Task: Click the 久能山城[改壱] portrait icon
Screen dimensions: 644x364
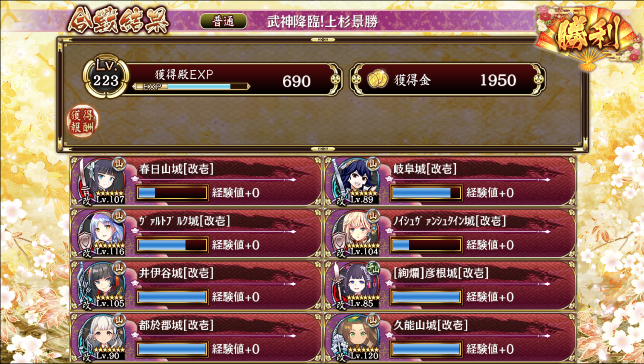Action: [356, 337]
